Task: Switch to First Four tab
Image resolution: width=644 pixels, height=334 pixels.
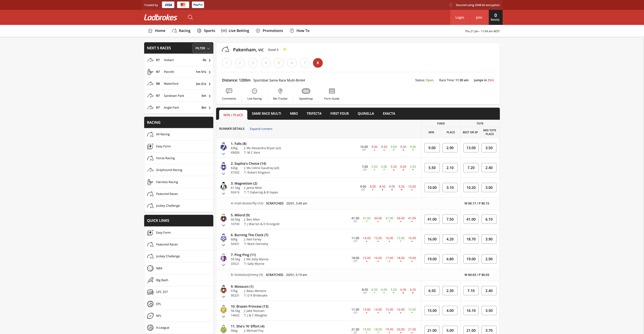Action: pyautogui.click(x=339, y=114)
